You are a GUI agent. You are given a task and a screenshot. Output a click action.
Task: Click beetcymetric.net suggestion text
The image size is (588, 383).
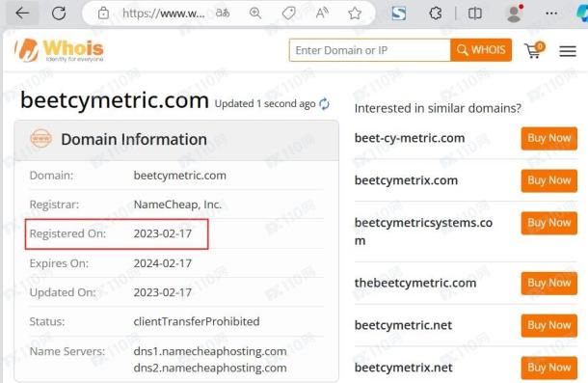[x=403, y=325]
